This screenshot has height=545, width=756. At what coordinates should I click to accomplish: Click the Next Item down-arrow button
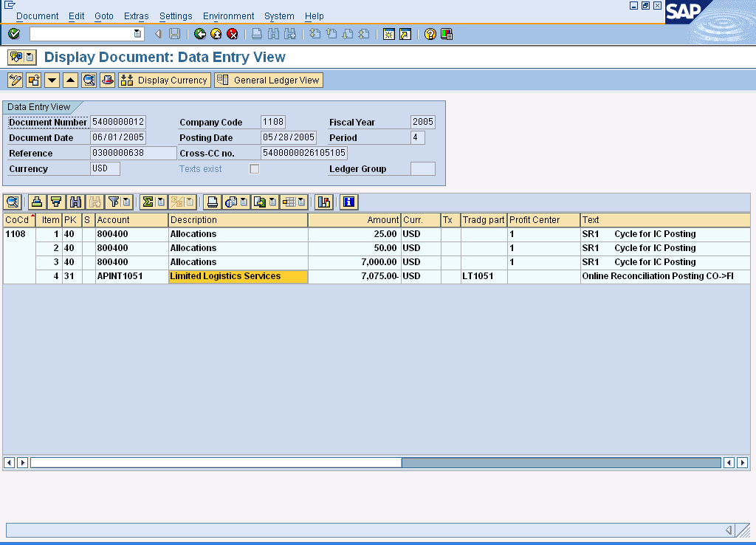pos(52,80)
